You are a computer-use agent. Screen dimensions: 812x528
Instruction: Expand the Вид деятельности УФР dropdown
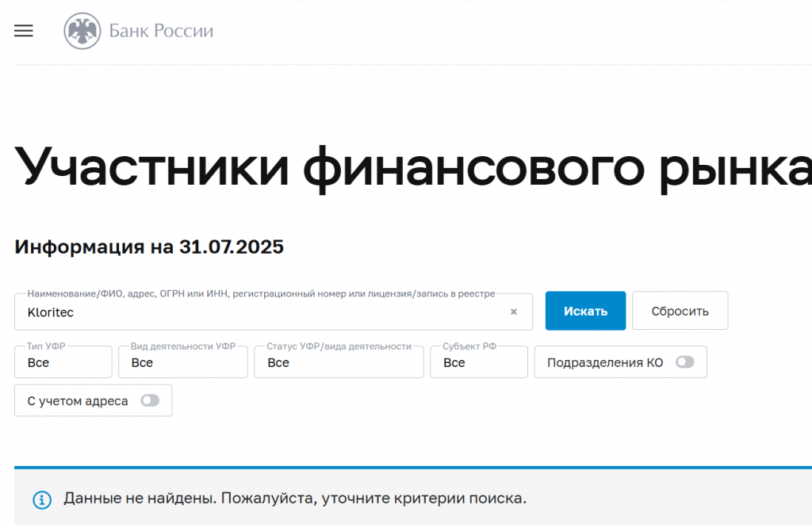pyautogui.click(x=183, y=362)
